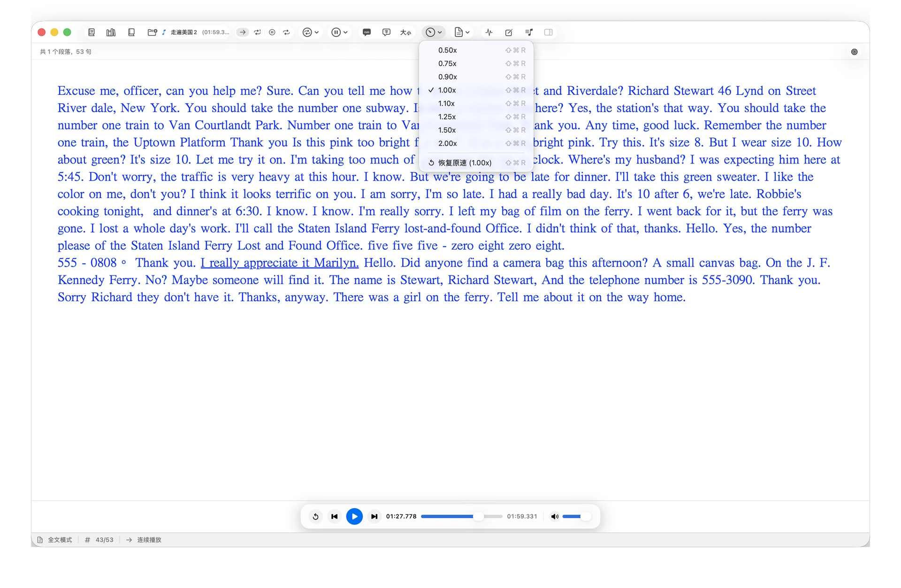Screen dimensions: 901x588
Task: Expand the pause interval dropdown
Action: point(339,32)
